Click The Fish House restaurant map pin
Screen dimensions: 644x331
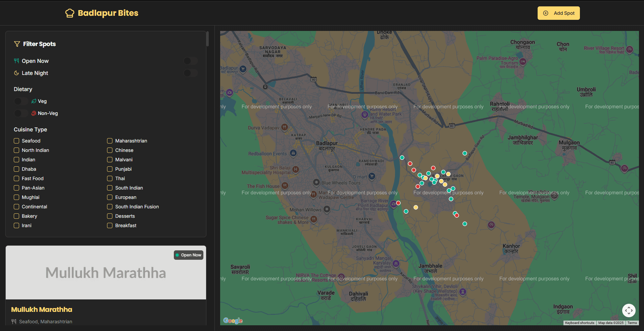(x=285, y=185)
